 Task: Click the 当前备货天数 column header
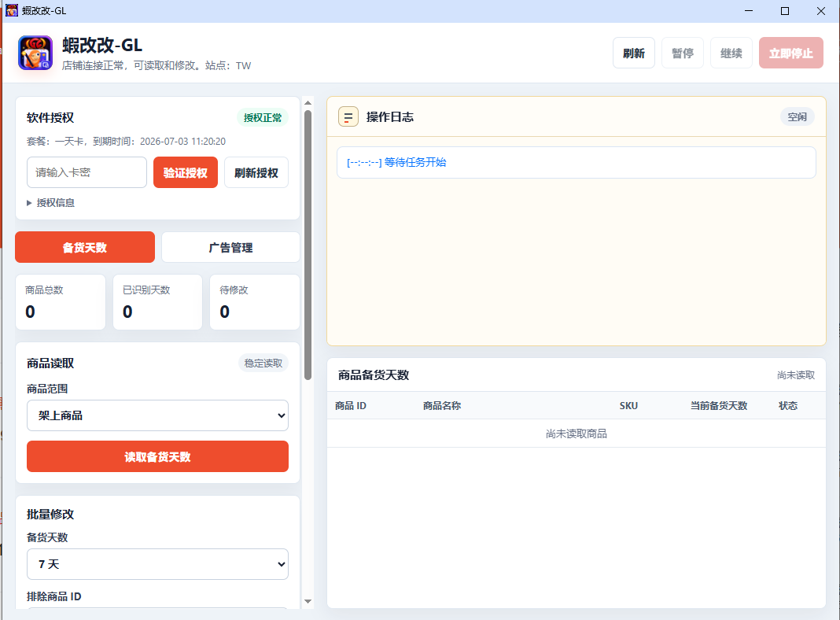(718, 406)
